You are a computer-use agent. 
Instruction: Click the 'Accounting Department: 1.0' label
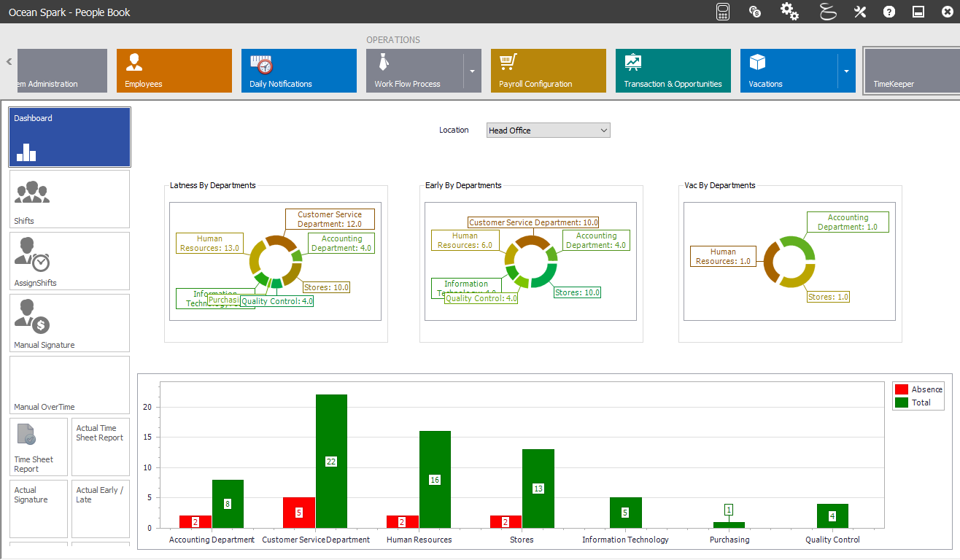tap(848, 222)
